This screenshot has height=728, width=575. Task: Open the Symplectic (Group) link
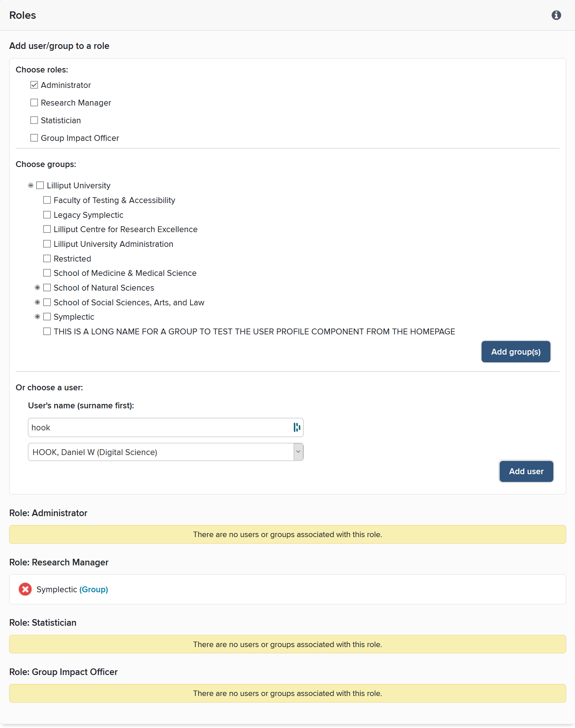coord(94,589)
